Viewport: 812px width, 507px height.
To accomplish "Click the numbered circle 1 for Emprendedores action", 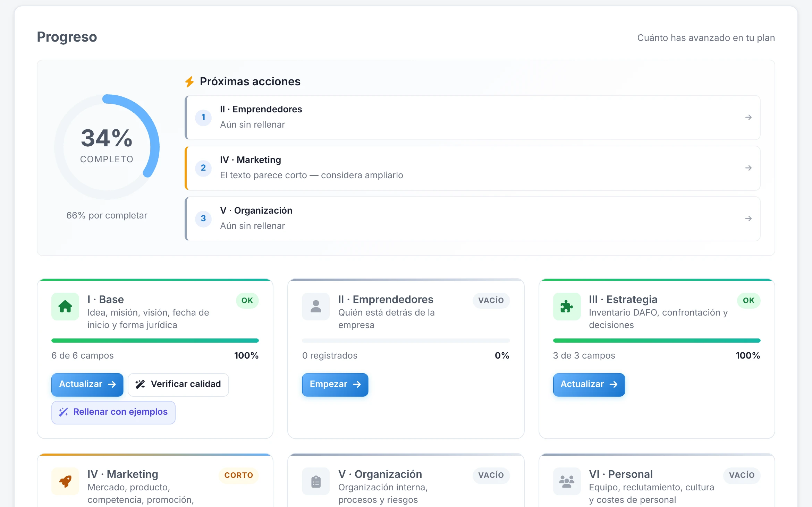I will [x=203, y=117].
